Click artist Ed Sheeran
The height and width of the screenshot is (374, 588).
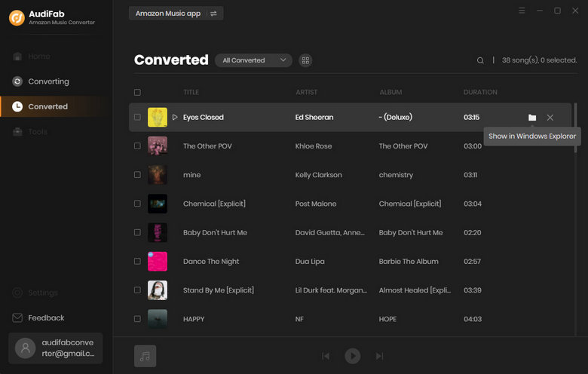[x=314, y=118]
